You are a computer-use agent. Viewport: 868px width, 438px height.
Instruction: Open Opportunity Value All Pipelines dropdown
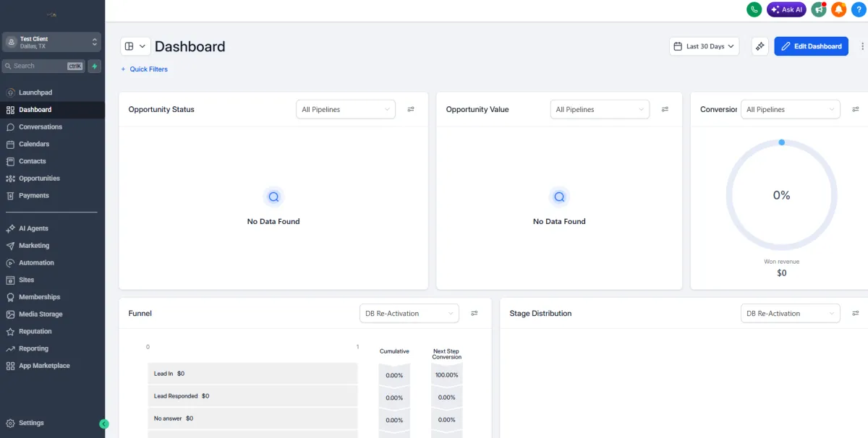(600, 109)
